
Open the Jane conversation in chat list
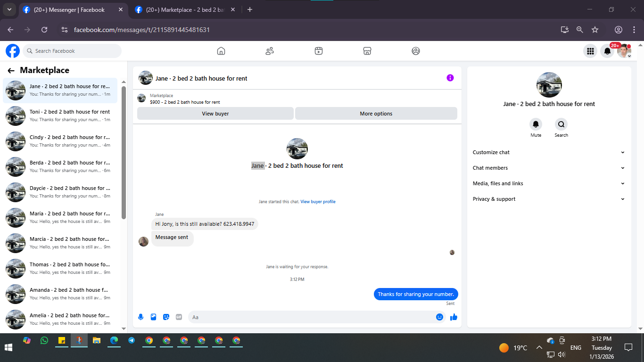click(60, 90)
